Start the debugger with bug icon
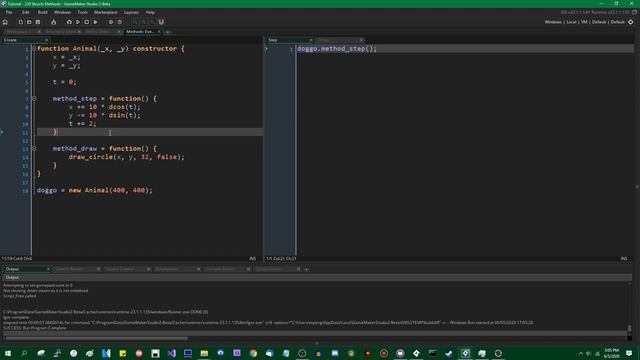Screen dimensions: 640x360 69,22
